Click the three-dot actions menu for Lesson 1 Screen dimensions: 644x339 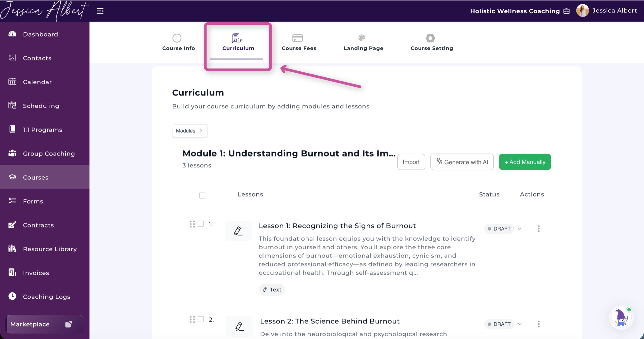click(539, 229)
